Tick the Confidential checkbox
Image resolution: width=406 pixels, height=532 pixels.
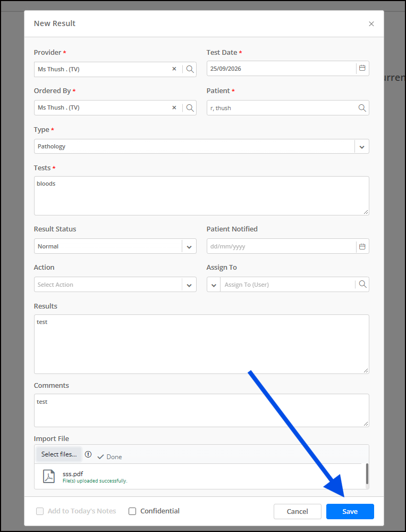(132, 511)
